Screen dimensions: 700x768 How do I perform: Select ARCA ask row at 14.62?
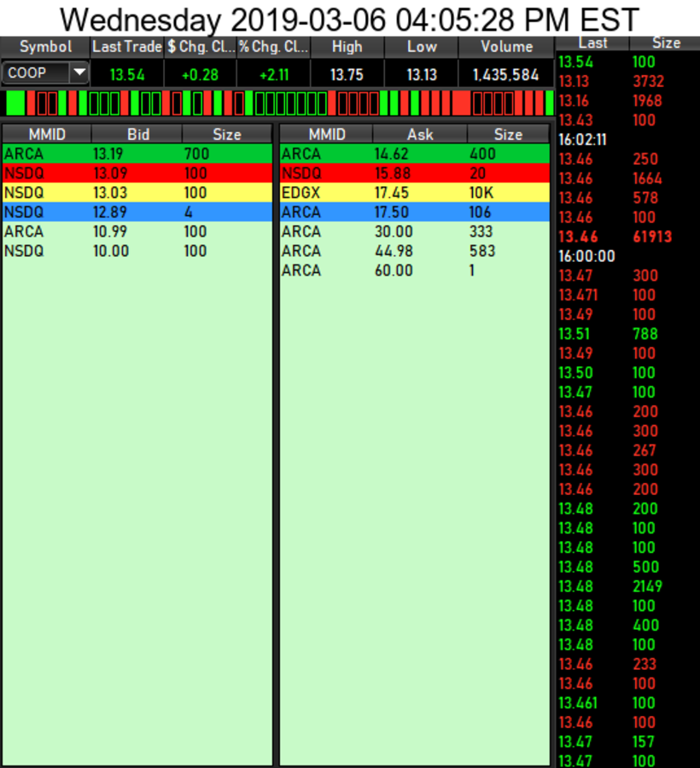click(414, 154)
